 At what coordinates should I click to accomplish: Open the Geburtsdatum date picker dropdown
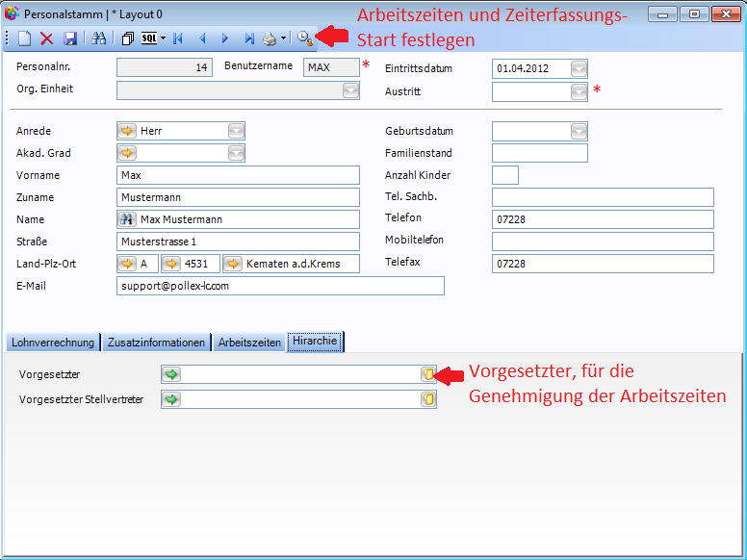(578, 131)
